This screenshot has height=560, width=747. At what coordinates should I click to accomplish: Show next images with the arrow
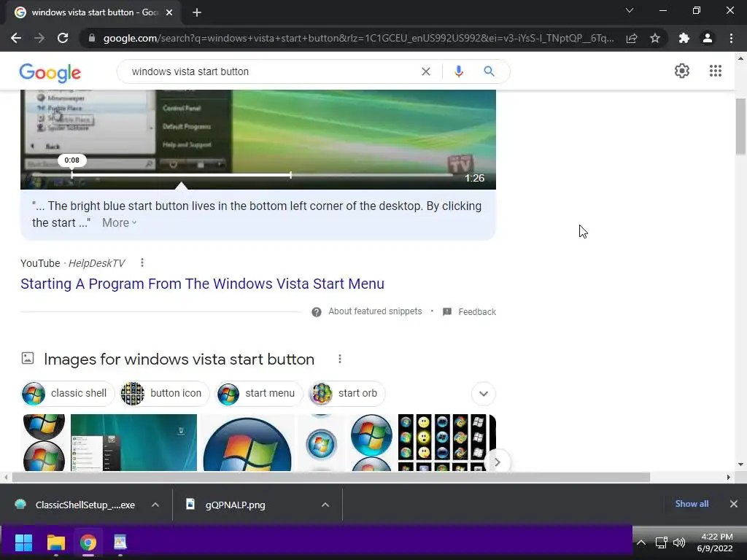[x=497, y=462]
